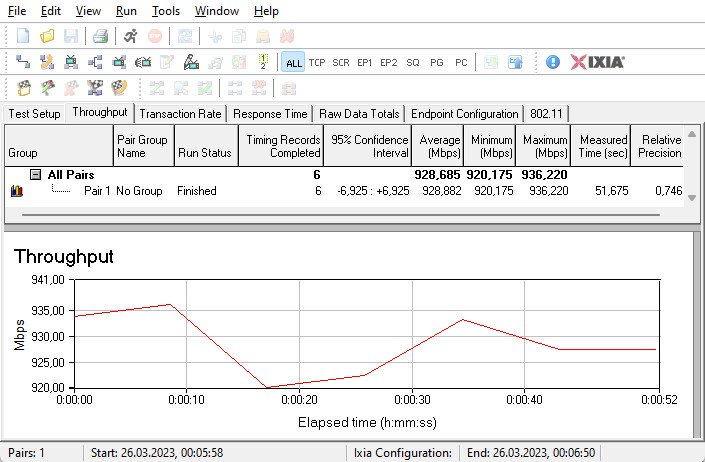Click the 95% Confidence Interval column header

tap(367, 146)
